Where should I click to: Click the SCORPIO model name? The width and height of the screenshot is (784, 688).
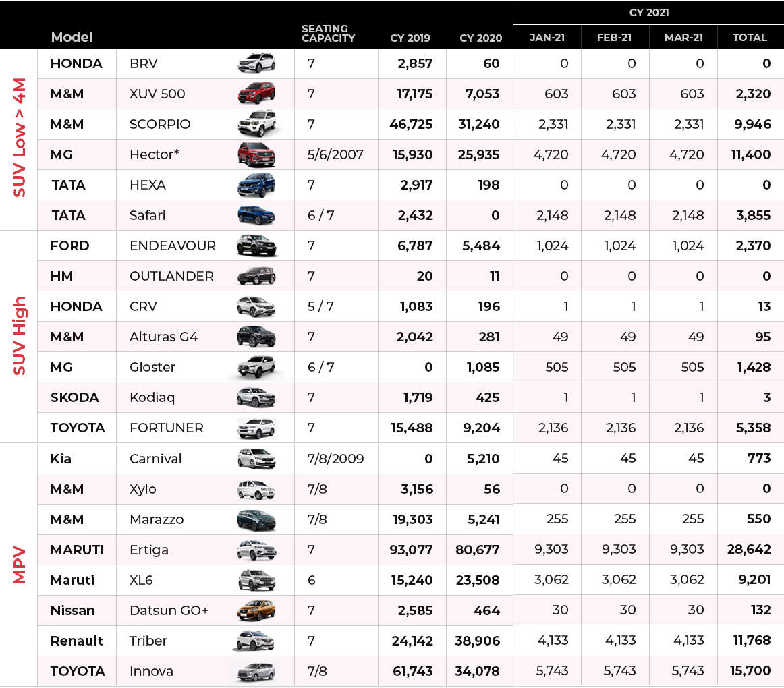pos(160,124)
